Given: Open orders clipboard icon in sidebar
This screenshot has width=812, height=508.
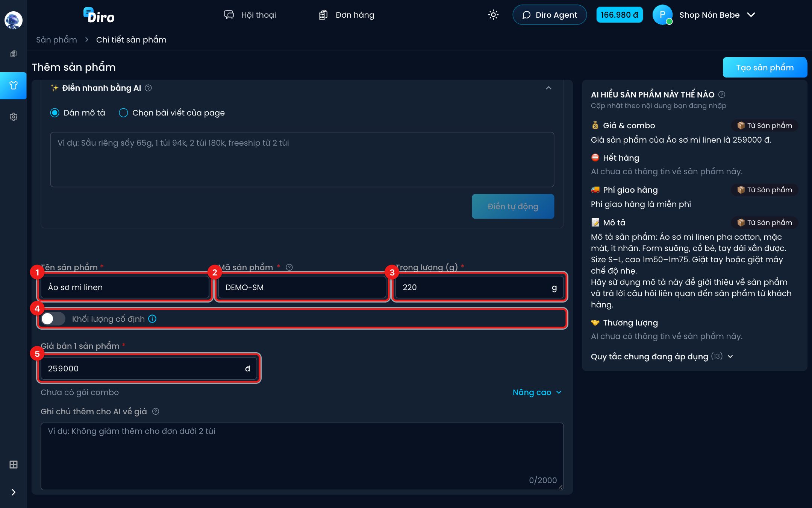Looking at the screenshot, I should pos(14,54).
